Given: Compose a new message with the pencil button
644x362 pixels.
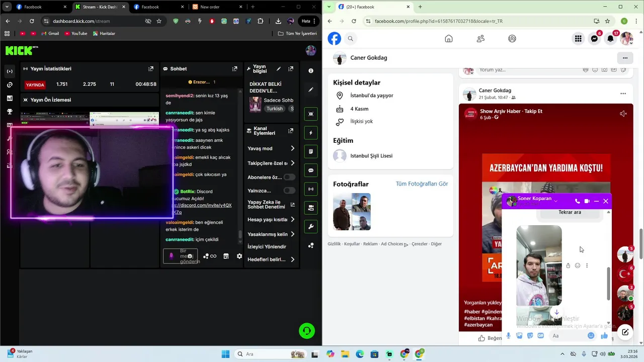Looking at the screenshot, I should coord(625,332).
